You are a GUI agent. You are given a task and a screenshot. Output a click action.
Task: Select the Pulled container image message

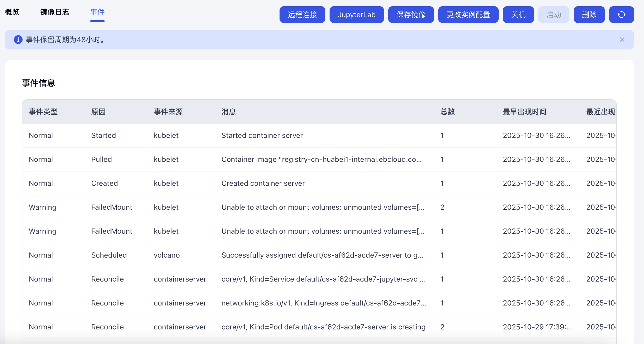tap(321, 159)
